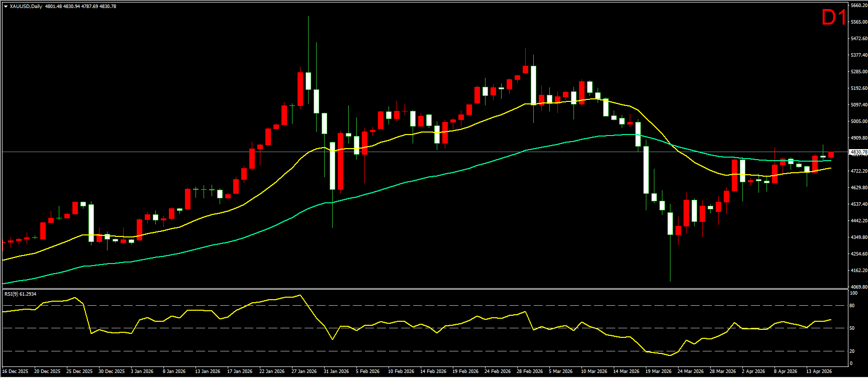Screen dimensions: 868x378
Task: Click the 4069.80 price scale label
Action: coord(857,287)
